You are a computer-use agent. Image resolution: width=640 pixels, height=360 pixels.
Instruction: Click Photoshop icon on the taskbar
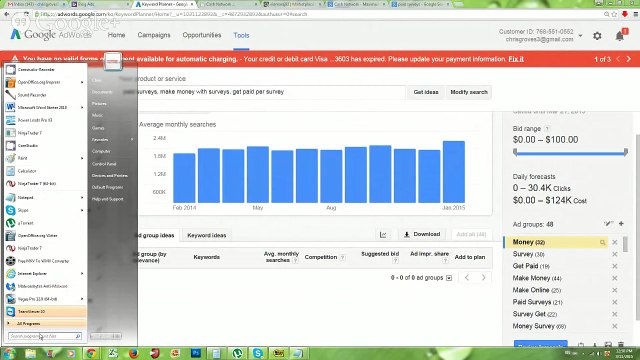click(196, 353)
